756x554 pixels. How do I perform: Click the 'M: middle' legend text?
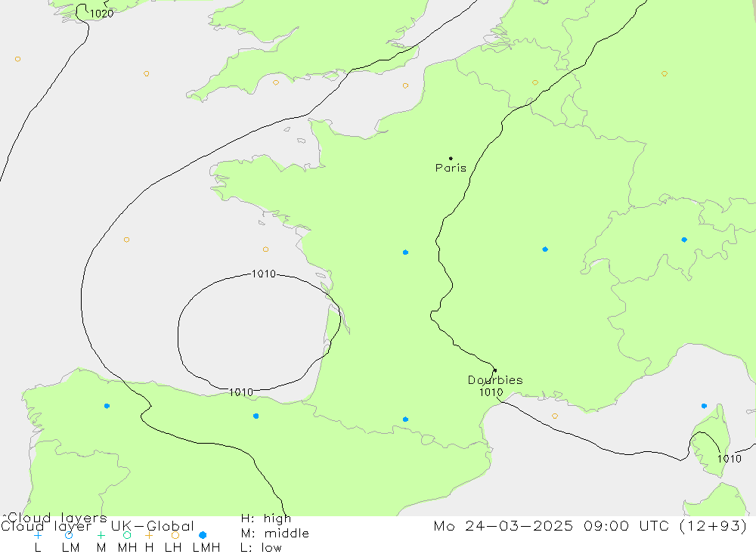[275, 534]
